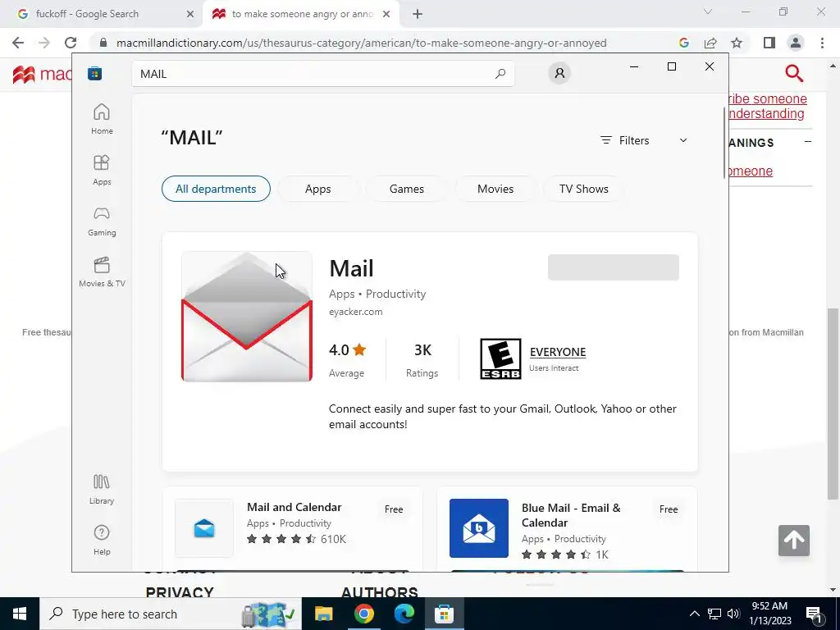840x630 pixels.
Task: Close the Macmillan dictionary tab
Action: [386, 14]
